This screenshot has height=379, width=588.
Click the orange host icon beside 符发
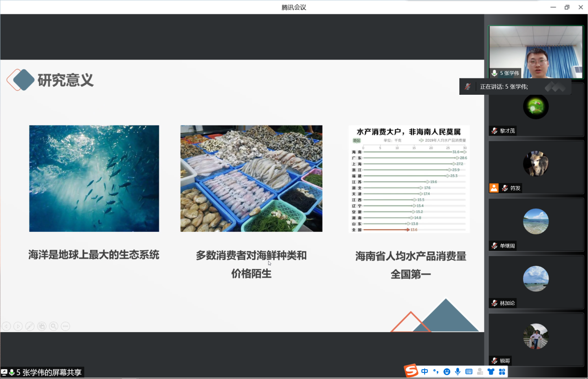tap(494, 188)
